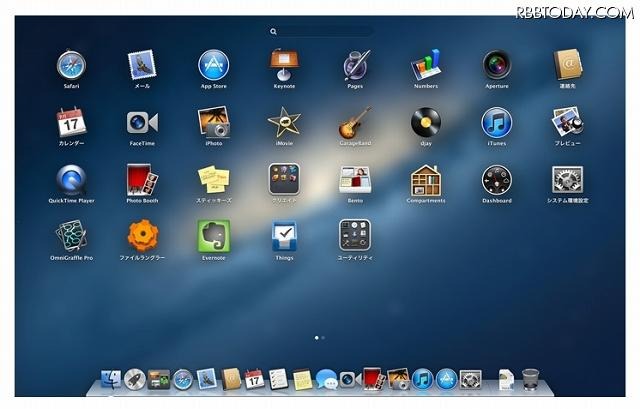This screenshot has width=640, height=409.
Task: Launch iMovie from the grid
Action: (284, 123)
